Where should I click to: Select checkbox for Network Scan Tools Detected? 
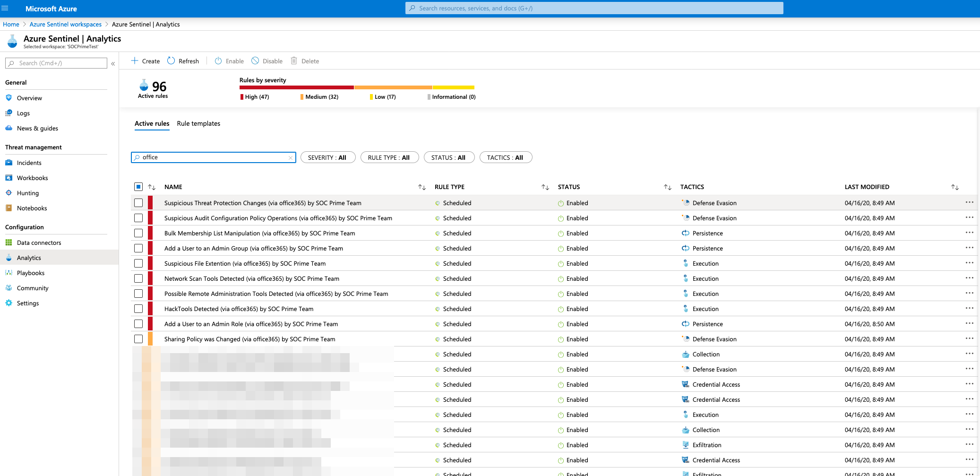click(138, 278)
